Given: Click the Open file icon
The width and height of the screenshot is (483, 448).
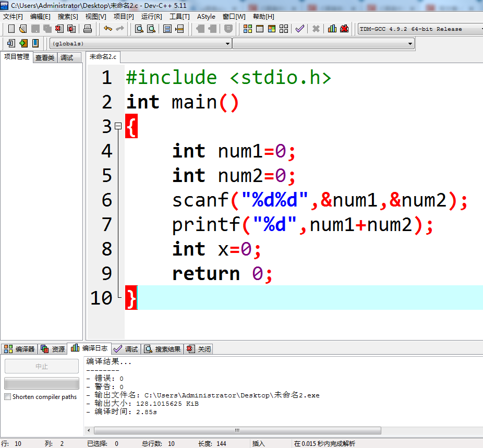Looking at the screenshot, I should click(23, 29).
